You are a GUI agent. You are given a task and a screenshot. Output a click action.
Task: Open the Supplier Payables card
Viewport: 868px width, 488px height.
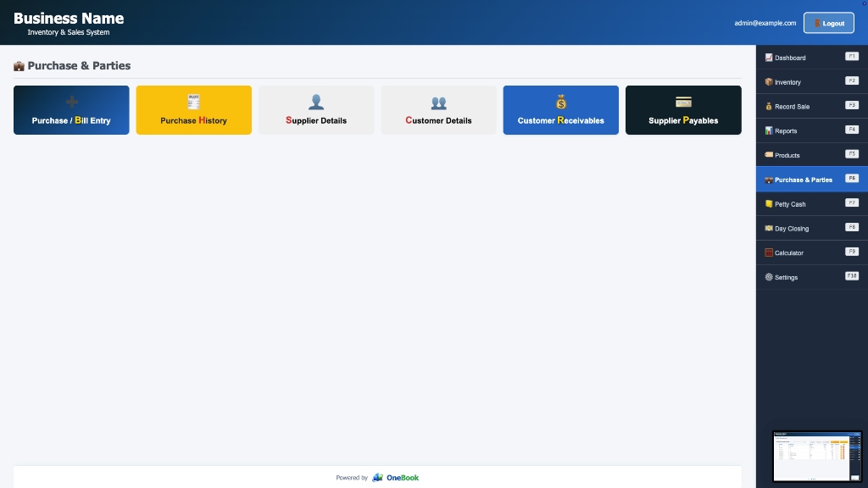[x=683, y=110]
